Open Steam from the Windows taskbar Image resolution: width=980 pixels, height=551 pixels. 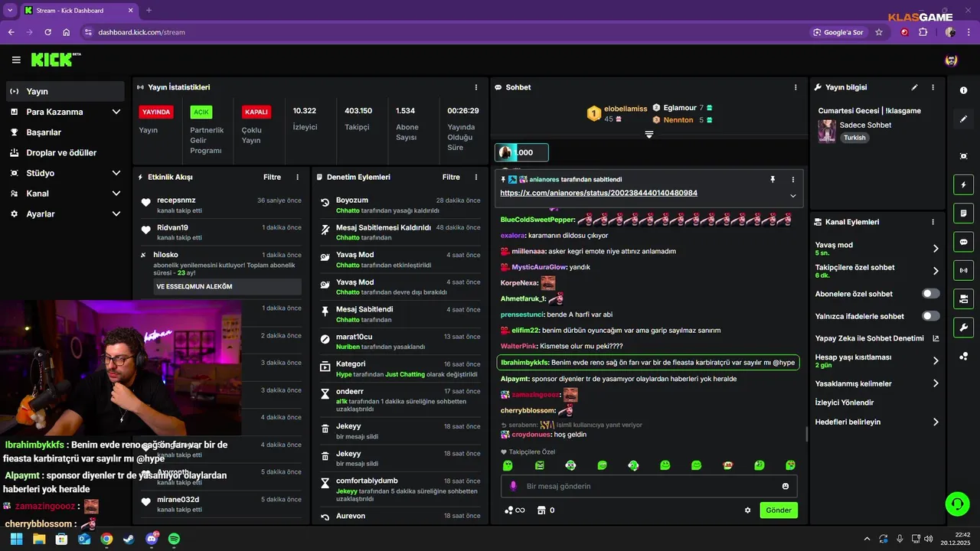click(x=129, y=539)
